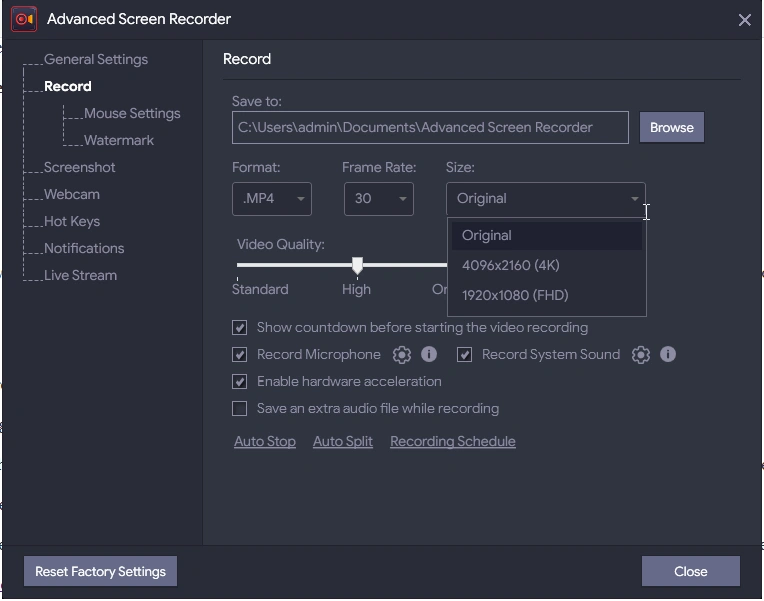
Task: Toggle Show countdown before recording checkbox
Action: [239, 328]
